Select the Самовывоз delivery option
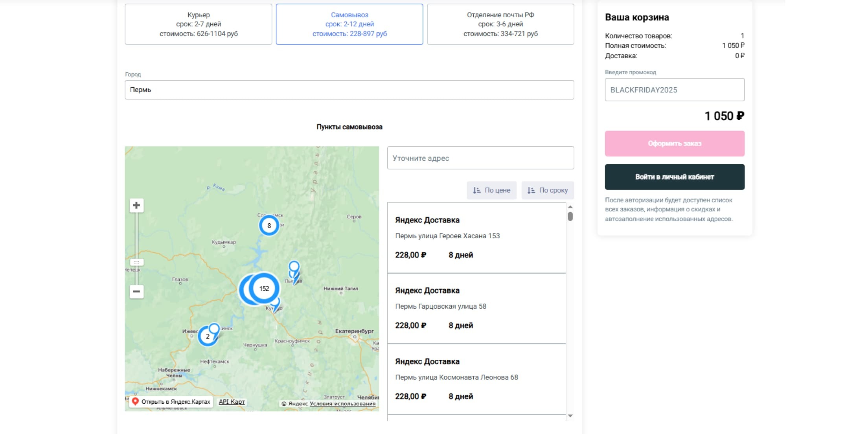868x434 pixels. point(349,24)
